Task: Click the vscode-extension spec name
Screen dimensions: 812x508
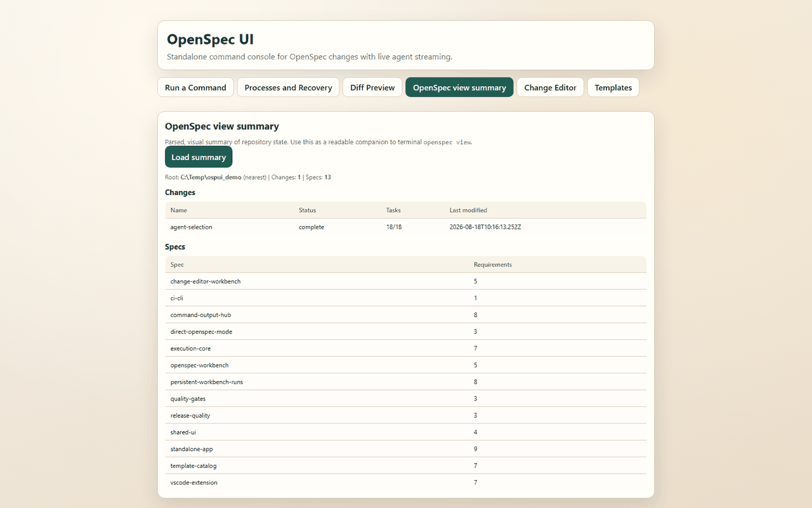Action: (x=194, y=483)
